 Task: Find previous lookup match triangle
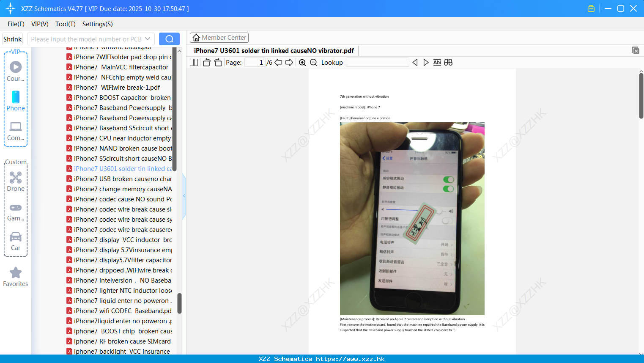[415, 63]
